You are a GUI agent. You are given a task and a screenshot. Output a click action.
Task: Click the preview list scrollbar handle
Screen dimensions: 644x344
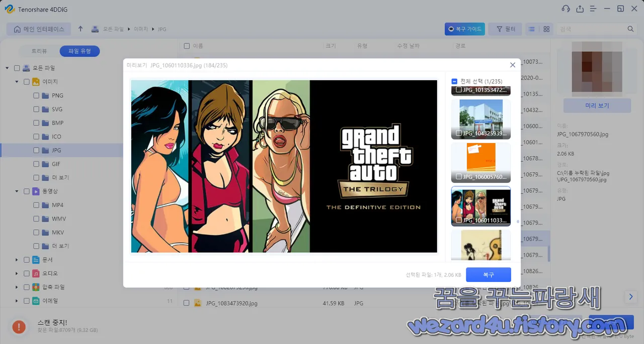[518, 222]
